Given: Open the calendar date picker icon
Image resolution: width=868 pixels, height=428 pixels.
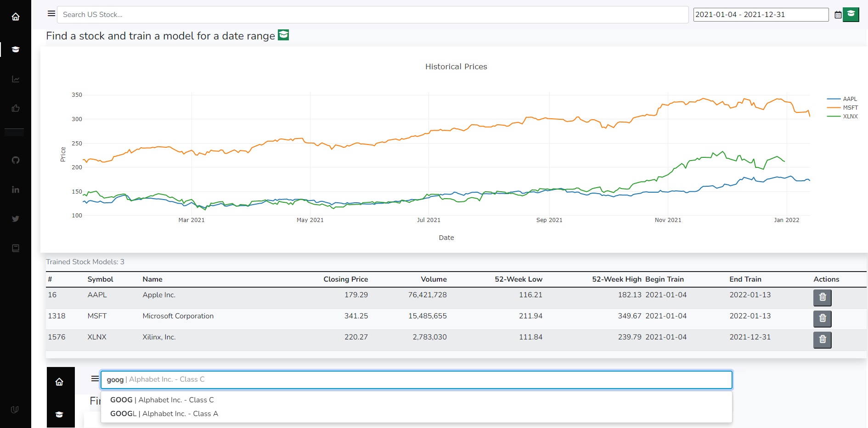Looking at the screenshot, I should point(838,15).
